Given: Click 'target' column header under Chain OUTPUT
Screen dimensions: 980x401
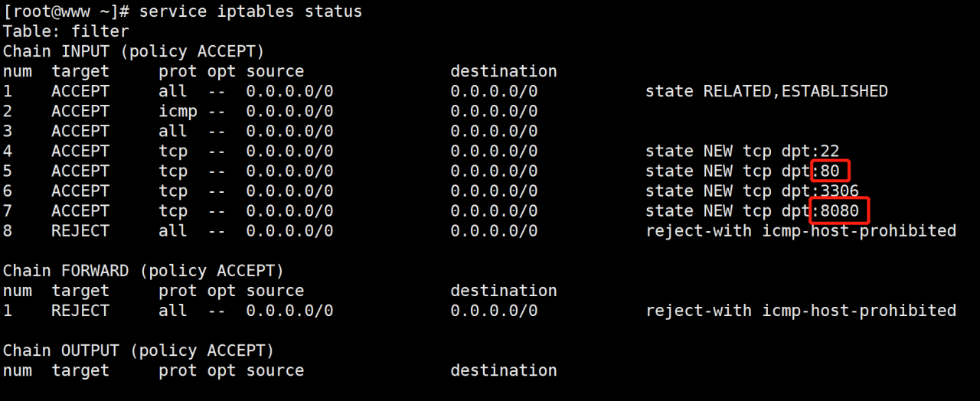Looking at the screenshot, I should [80, 370].
